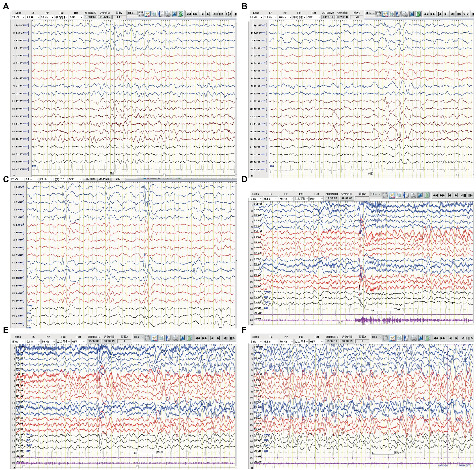Viewport: 476px width, 470px height.
Task: Open the Sens 20 uV dropdown in panel A
Action: (18, 17)
